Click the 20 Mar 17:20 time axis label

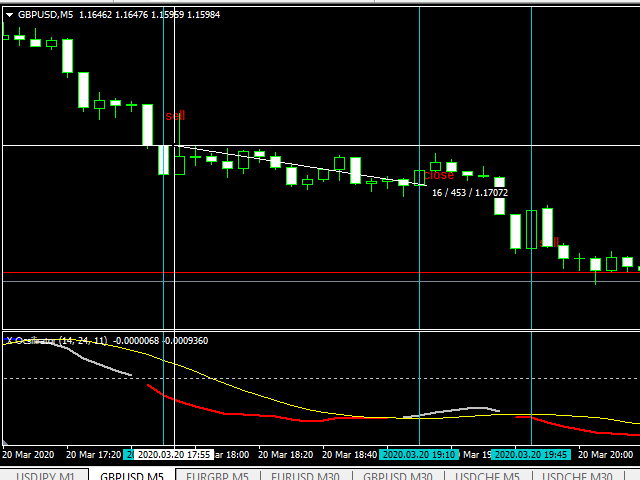pyautogui.click(x=93, y=454)
